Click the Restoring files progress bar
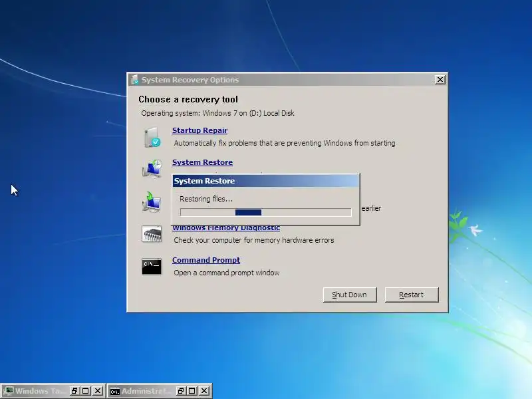Screen dimensions: 532x399 click(x=265, y=212)
